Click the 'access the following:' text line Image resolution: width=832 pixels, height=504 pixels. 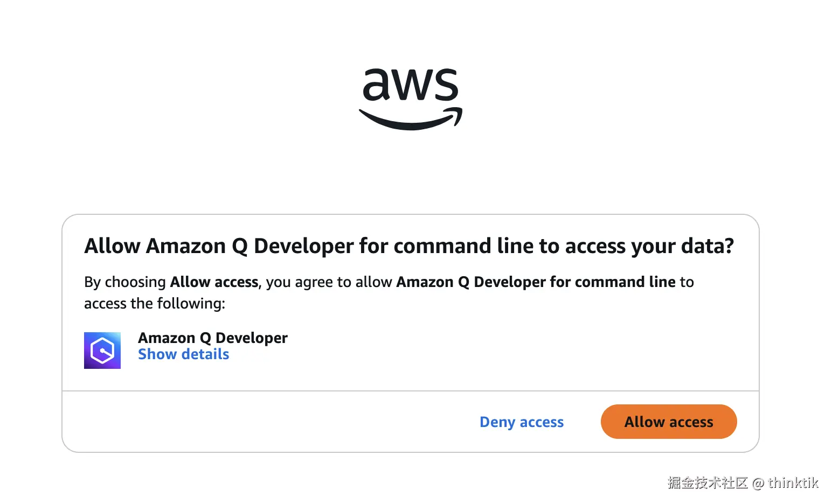155,304
